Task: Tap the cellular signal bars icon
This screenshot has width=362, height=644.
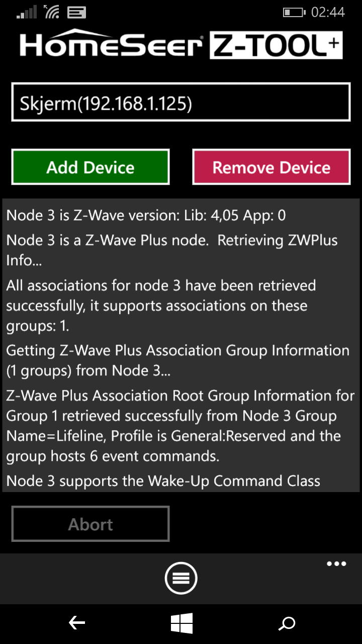Action: (27, 12)
